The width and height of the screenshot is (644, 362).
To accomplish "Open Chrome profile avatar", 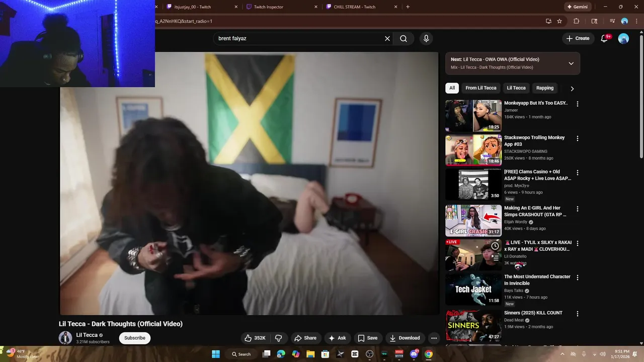I will pyautogui.click(x=624, y=21).
